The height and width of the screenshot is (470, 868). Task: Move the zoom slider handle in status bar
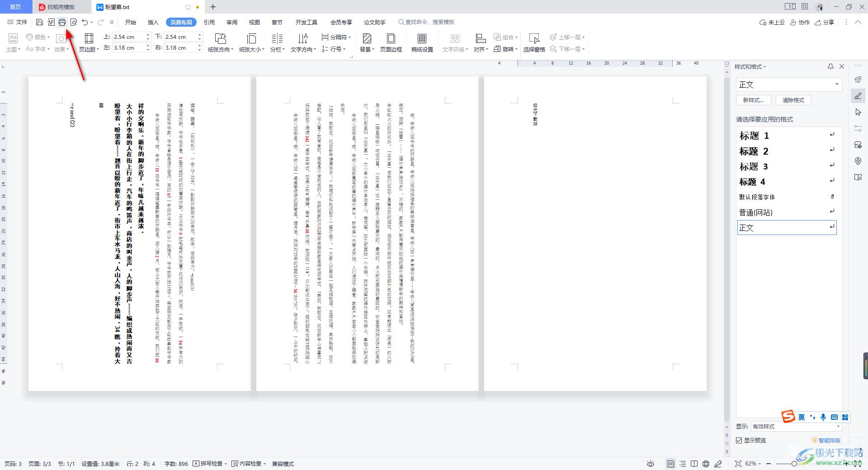tap(794, 464)
